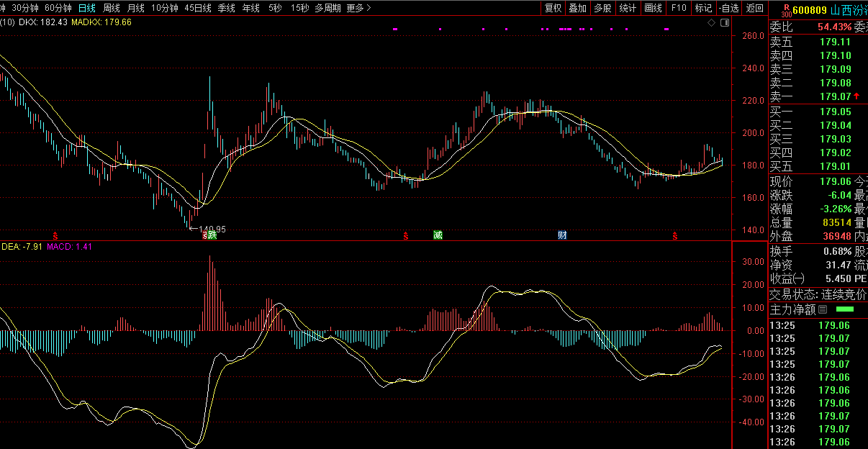Screen dimensions: 868x449
Task: Switch chart to 10分钟 period
Action: click(165, 8)
